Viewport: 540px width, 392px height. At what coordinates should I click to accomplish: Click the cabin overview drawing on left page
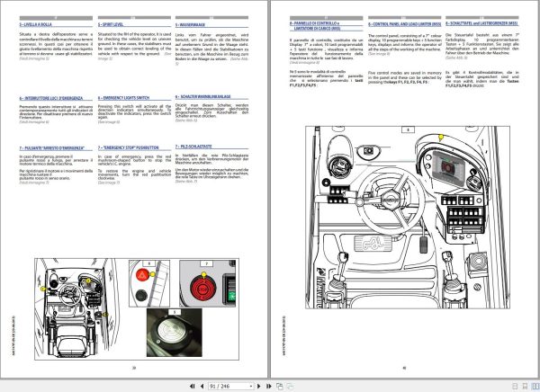pos(77,308)
